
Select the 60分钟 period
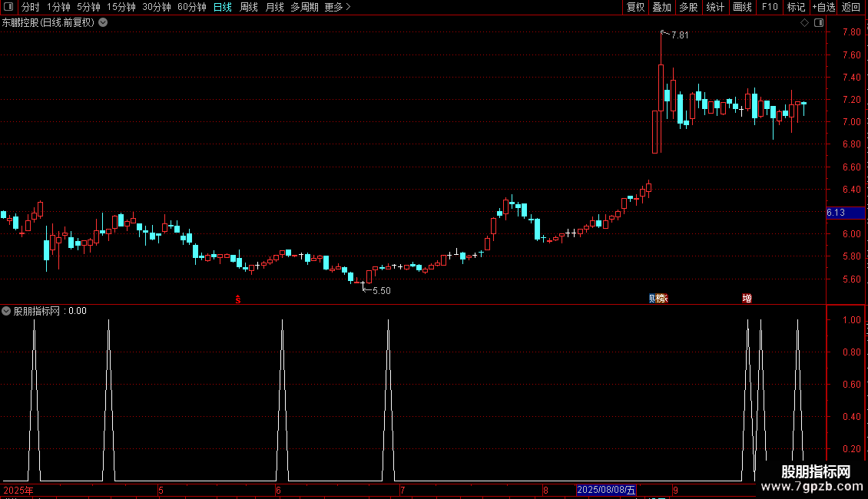tap(191, 7)
